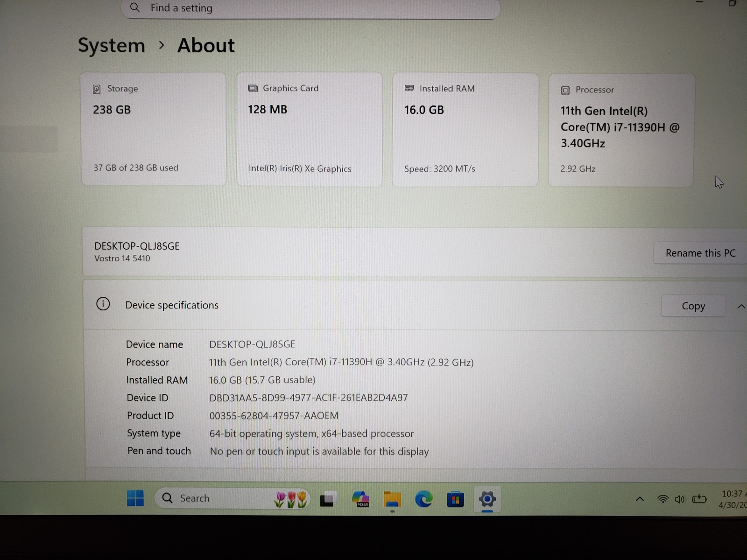Click the 'Device name' label
The width and height of the screenshot is (747, 560).
pyautogui.click(x=155, y=344)
